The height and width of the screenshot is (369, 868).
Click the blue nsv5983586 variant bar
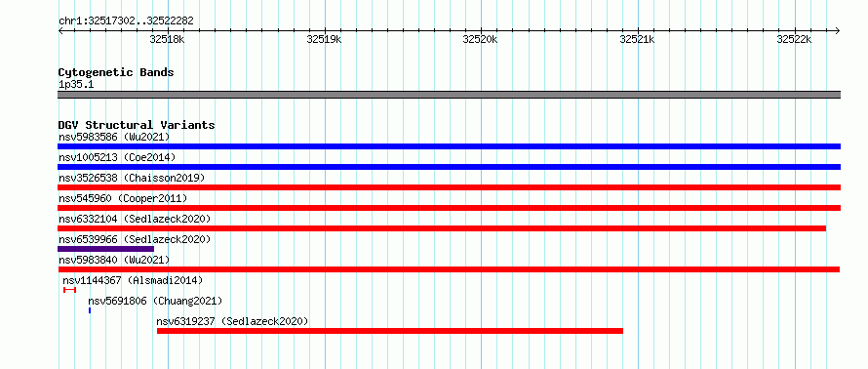pos(449,146)
